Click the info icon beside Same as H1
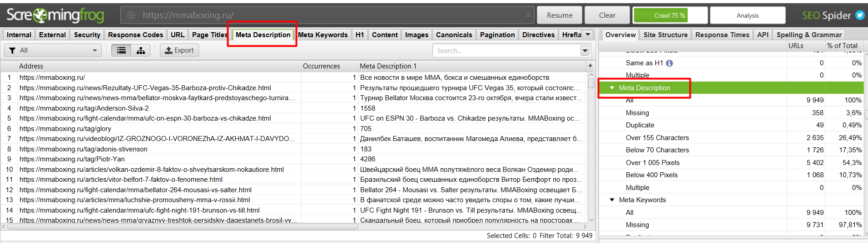The width and height of the screenshot is (868, 243). tap(670, 63)
